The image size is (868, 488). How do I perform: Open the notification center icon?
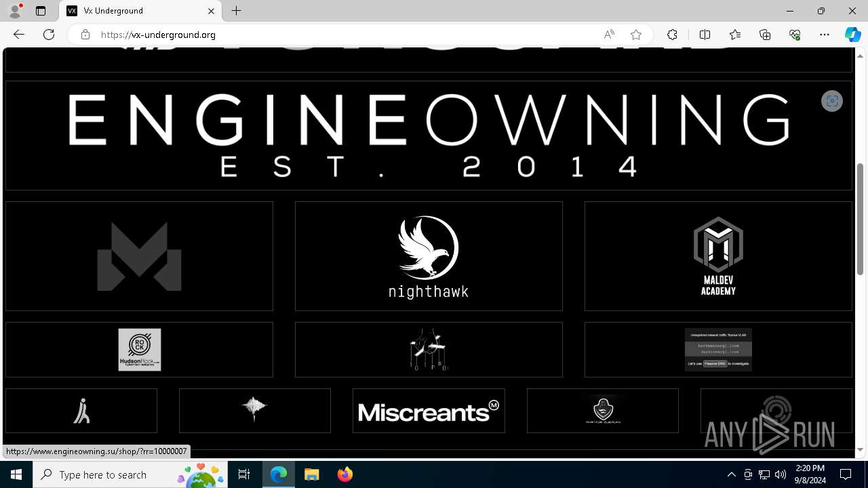[x=846, y=474]
